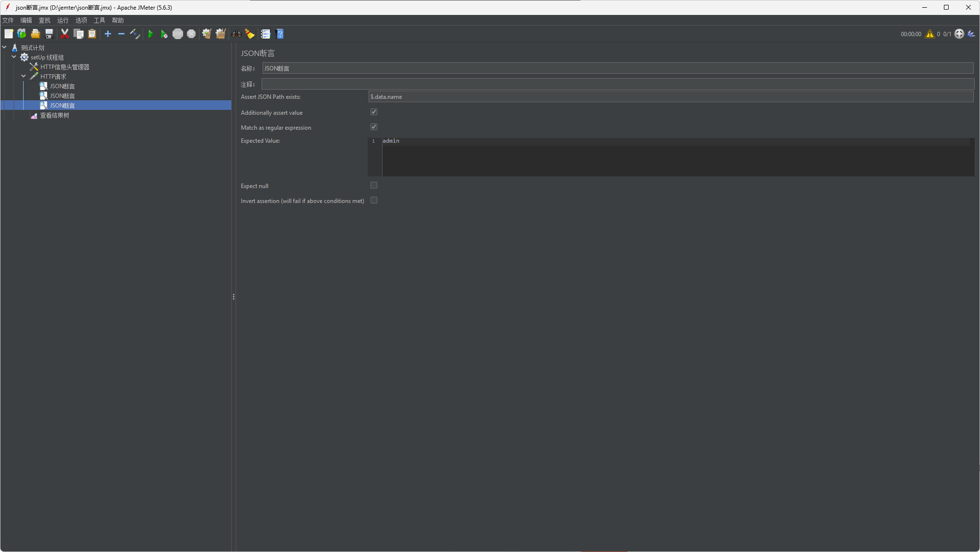Screen dimensions: 980x552
Task: Uncheck Additionally assert value checkbox
Action: 374,112
